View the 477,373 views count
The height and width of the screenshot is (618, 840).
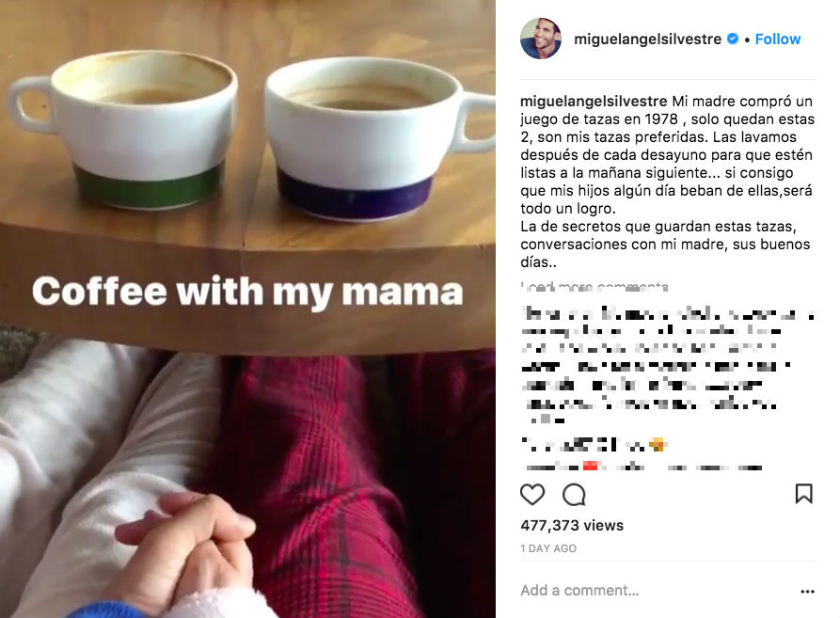(572, 526)
